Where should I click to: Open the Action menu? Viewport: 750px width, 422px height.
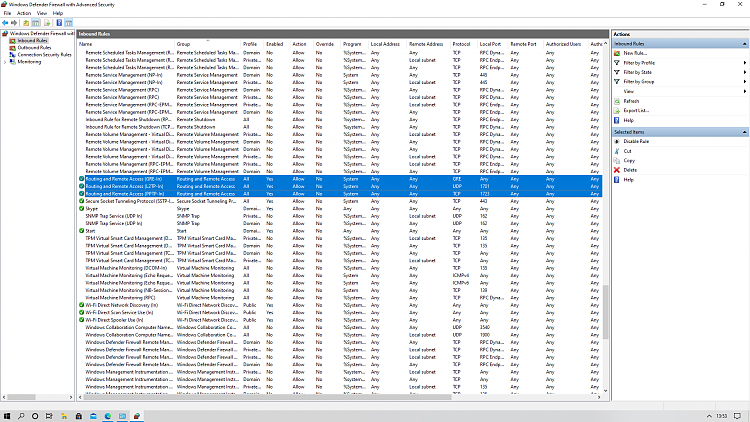tap(23, 13)
